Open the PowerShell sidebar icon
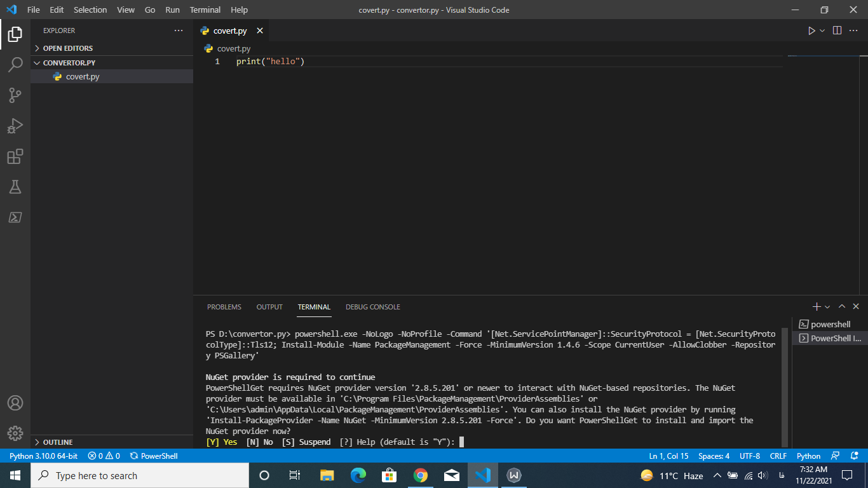The image size is (868, 488). coord(15,217)
